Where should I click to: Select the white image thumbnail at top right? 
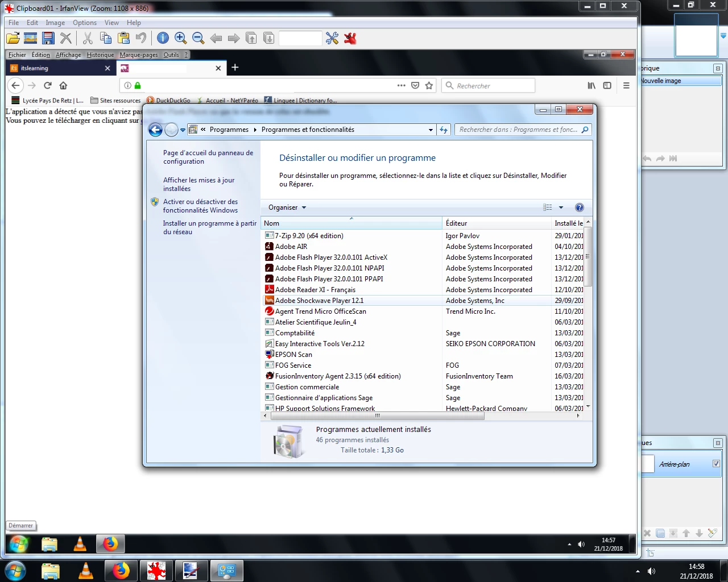(696, 35)
